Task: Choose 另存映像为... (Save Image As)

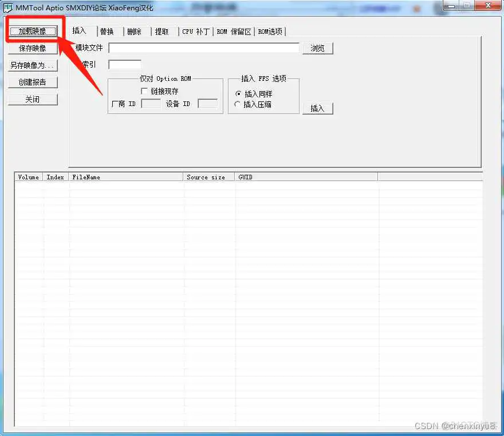Action: coord(33,65)
